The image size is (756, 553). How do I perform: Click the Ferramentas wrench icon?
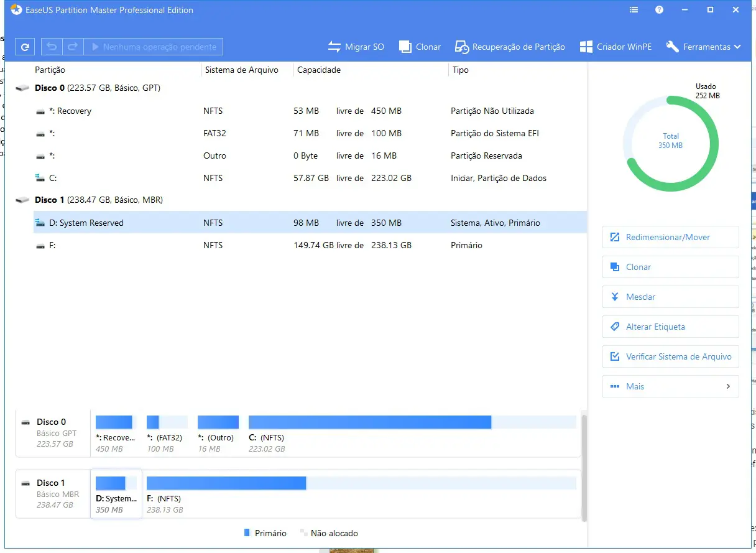(x=672, y=47)
